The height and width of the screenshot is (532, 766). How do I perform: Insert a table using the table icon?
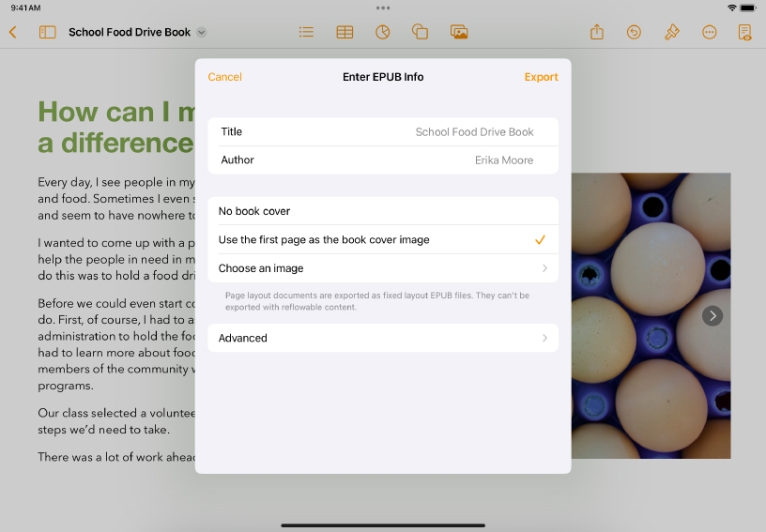345,32
